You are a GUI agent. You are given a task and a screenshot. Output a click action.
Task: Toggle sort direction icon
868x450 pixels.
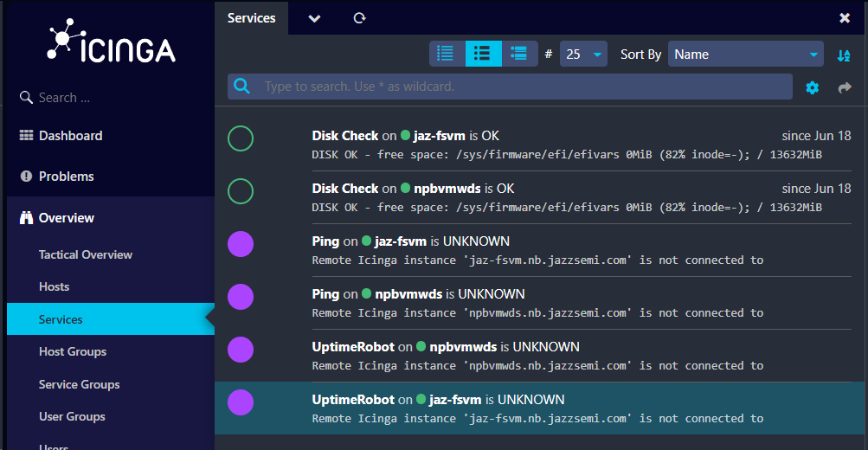click(844, 55)
